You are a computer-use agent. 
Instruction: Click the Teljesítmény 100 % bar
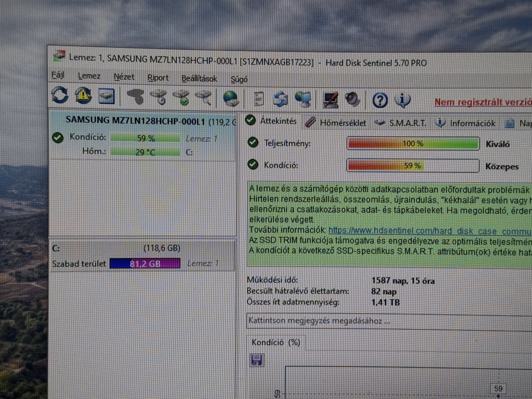pyautogui.click(x=413, y=143)
